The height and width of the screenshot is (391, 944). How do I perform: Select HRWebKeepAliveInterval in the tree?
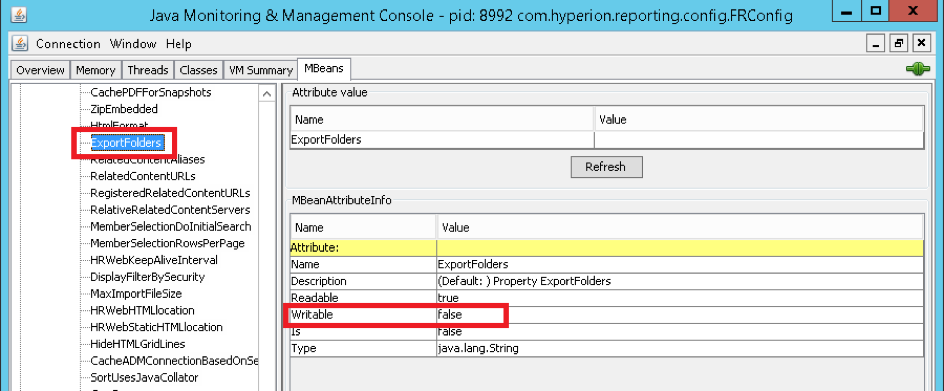click(x=154, y=260)
